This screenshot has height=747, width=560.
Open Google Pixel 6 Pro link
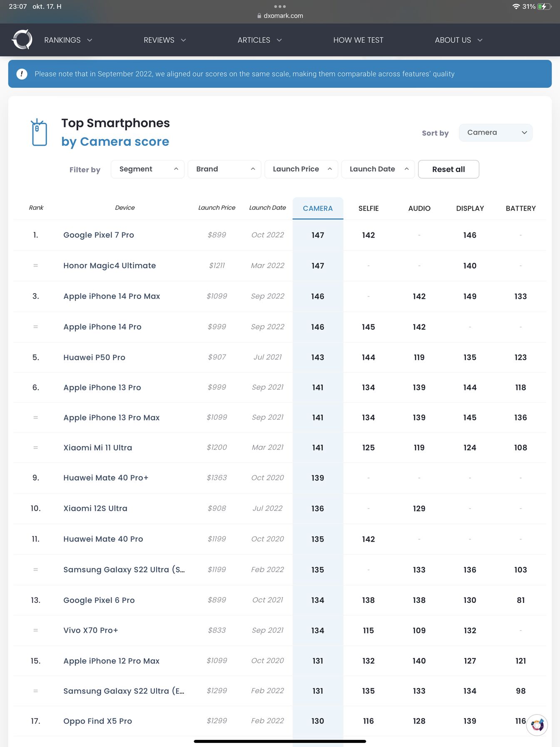click(99, 600)
